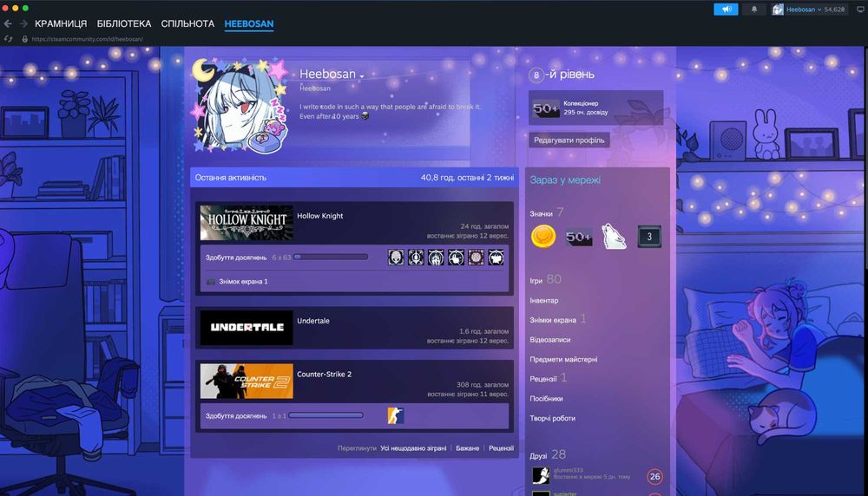
Task: Reload the page with refresh icon
Action: point(8,39)
